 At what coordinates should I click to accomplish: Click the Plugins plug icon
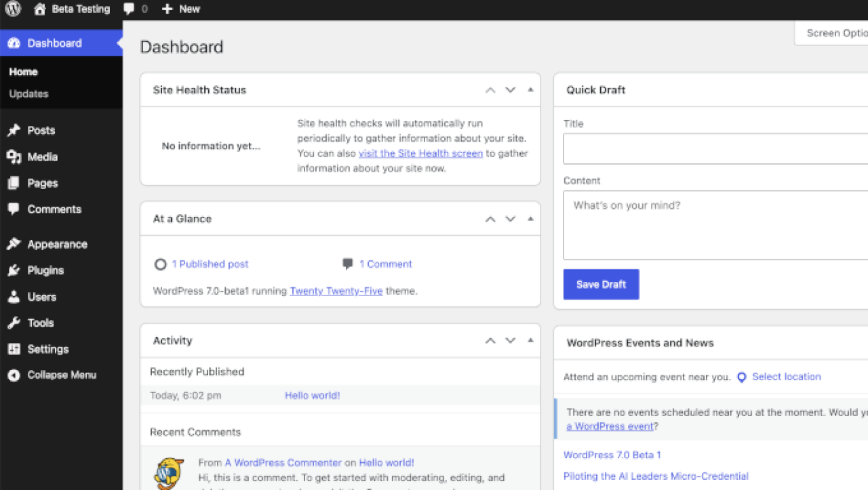(x=14, y=270)
